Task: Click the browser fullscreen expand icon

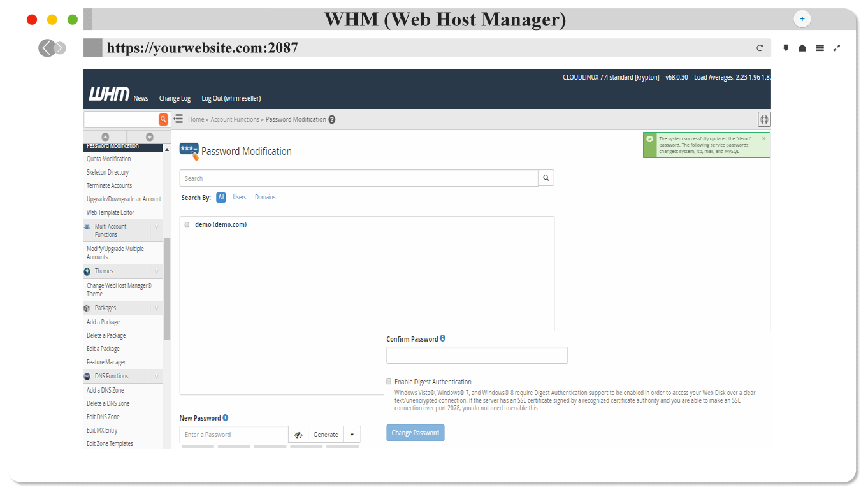Action: pos(837,48)
